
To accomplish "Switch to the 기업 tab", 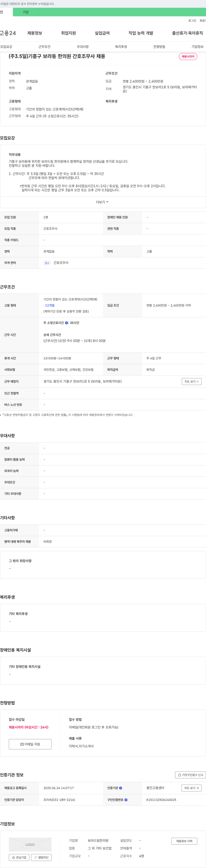I will coord(26,12).
